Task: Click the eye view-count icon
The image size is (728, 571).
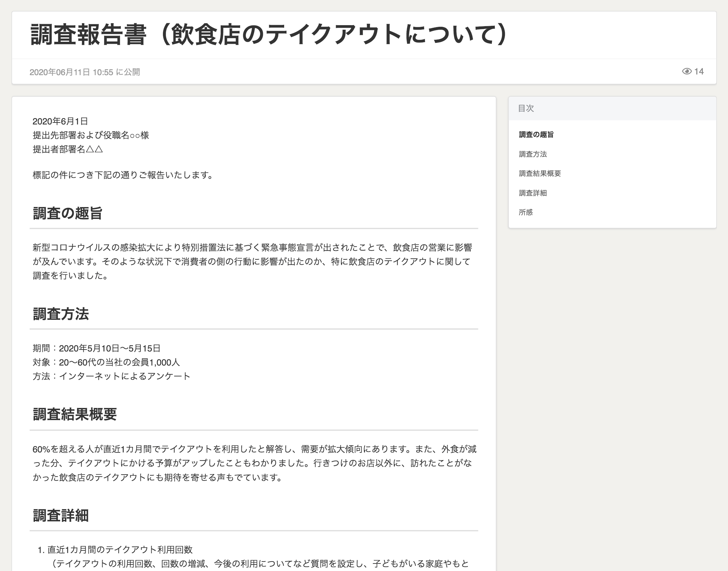Action: pyautogui.click(x=687, y=71)
